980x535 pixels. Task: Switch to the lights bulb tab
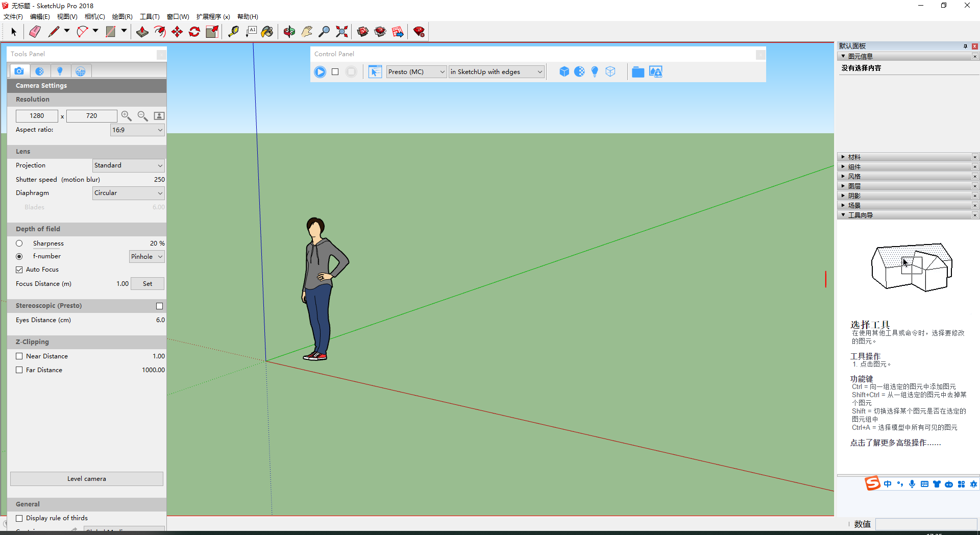tap(60, 71)
